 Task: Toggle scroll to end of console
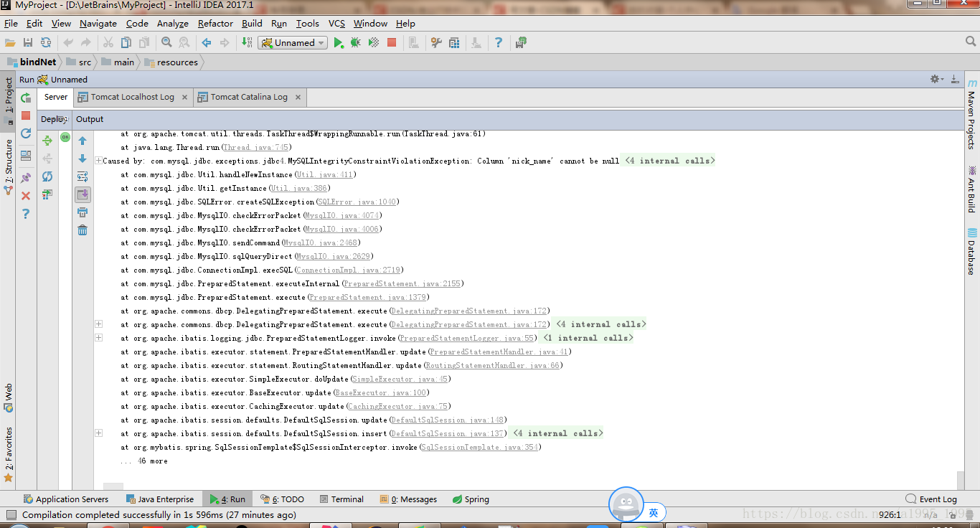point(83,194)
